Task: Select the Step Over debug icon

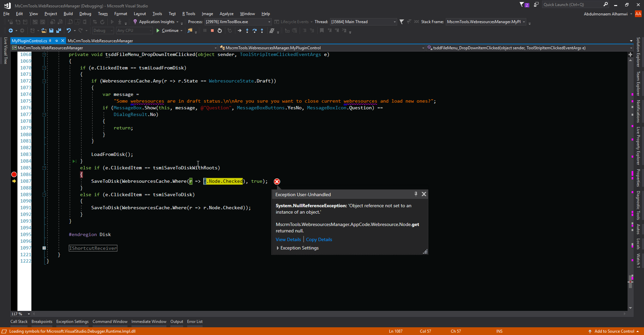Action: pos(255,31)
